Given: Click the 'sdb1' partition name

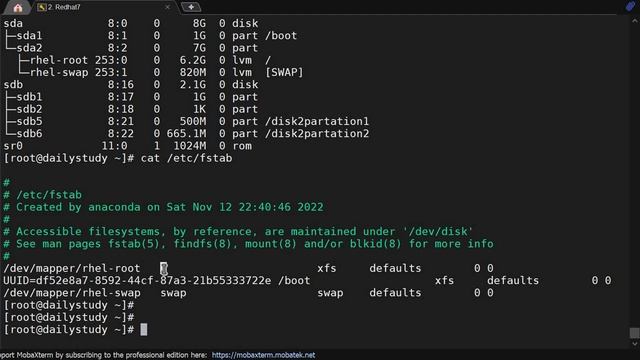Looking at the screenshot, I should point(29,97).
